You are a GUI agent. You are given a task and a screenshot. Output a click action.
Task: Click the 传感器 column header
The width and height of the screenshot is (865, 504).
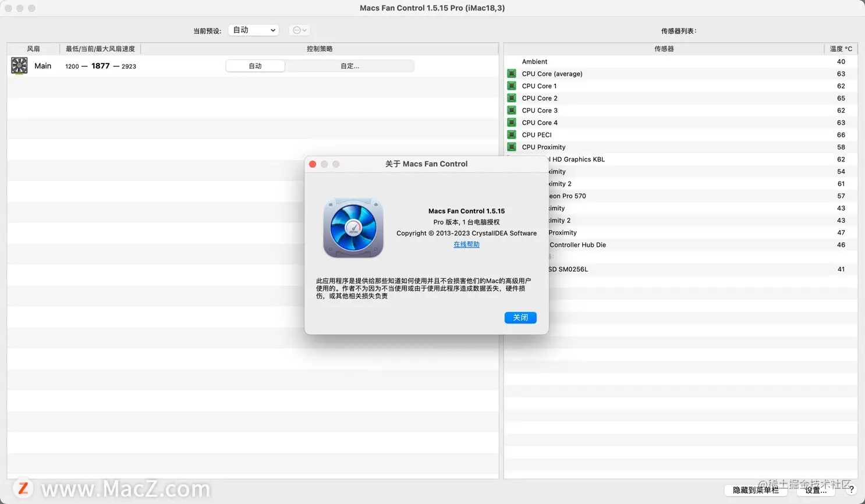664,49
